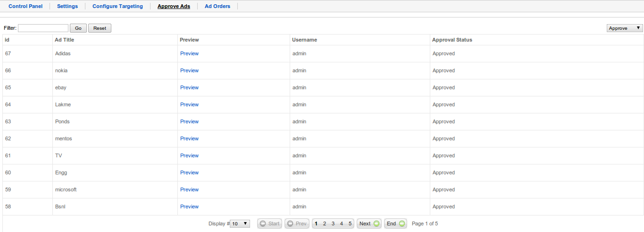
Task: Open Preview for the Engg ad
Action: pyautogui.click(x=189, y=172)
